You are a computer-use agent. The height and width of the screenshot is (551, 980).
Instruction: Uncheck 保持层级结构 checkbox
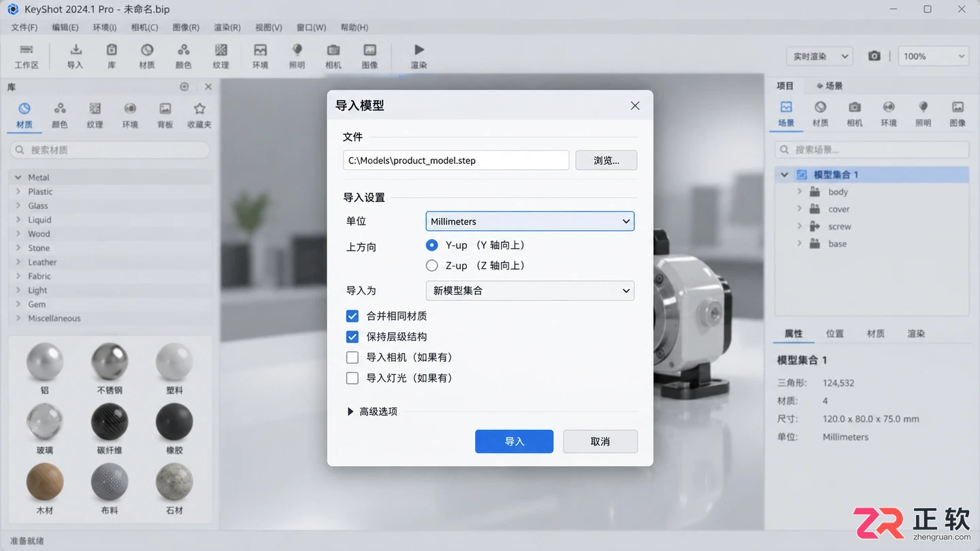352,337
